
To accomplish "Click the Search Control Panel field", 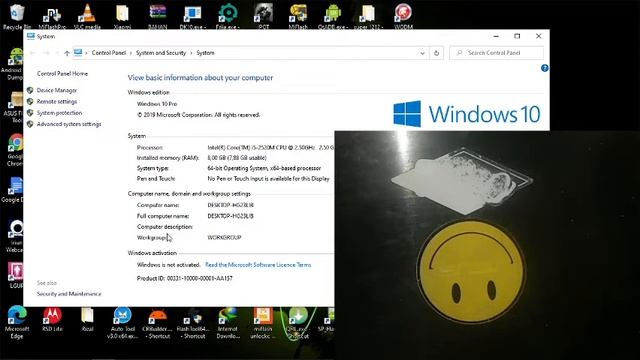I will [496, 53].
